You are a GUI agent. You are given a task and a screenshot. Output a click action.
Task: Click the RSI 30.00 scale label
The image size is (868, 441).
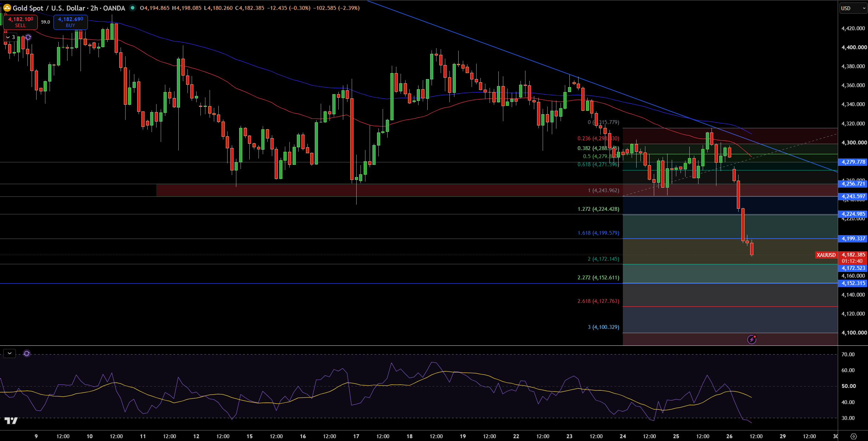point(848,418)
